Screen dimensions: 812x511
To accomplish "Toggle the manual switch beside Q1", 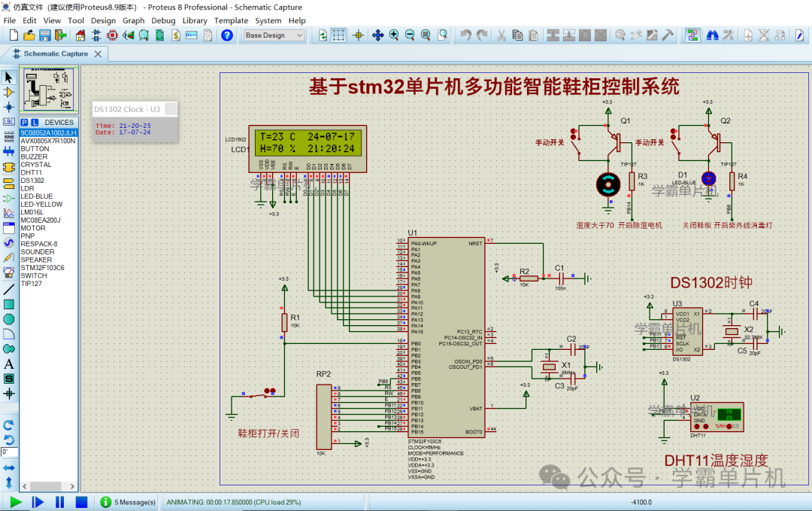I will pos(577,142).
